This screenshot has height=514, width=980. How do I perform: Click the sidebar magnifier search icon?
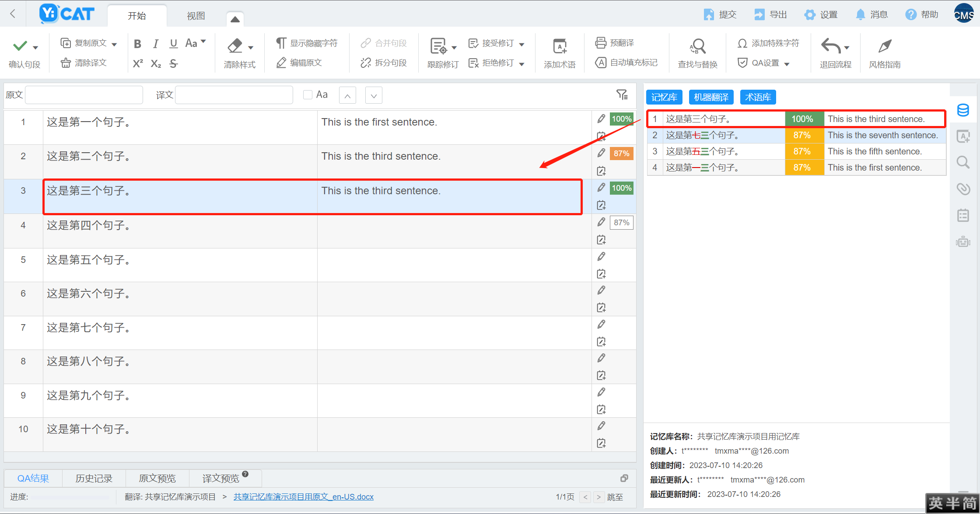(963, 163)
